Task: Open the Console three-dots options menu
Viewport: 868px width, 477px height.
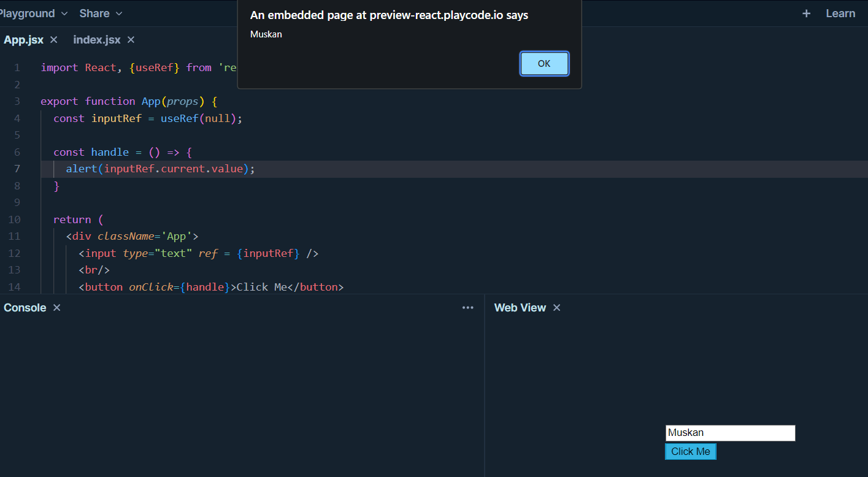Action: pos(467,308)
